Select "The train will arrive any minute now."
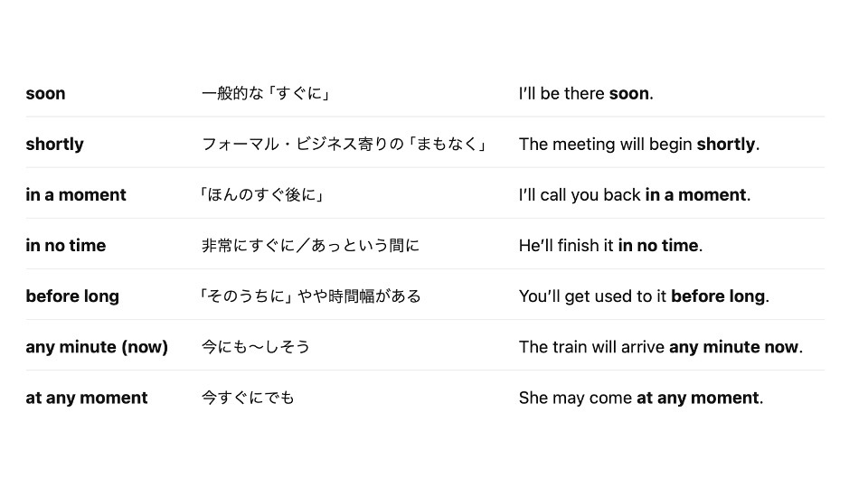This screenshot has height=488, width=868. tap(660, 347)
